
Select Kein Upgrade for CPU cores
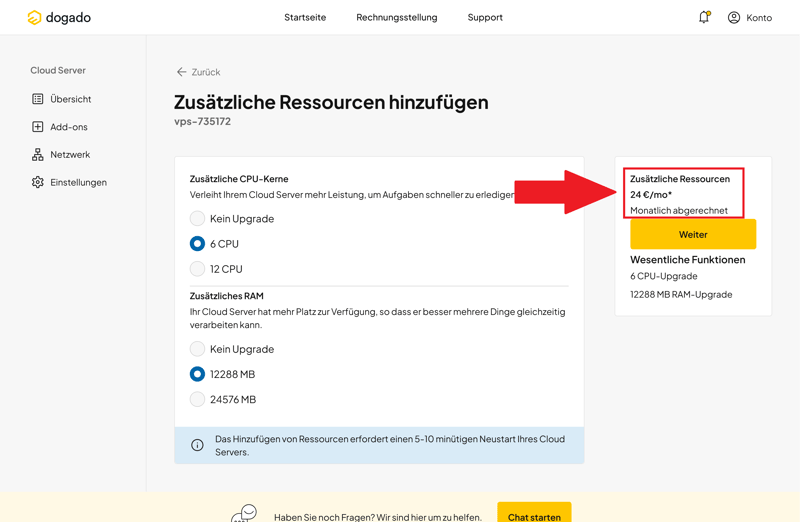click(x=197, y=218)
